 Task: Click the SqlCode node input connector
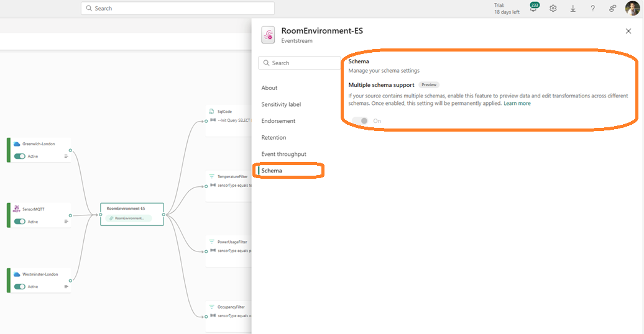(206, 121)
